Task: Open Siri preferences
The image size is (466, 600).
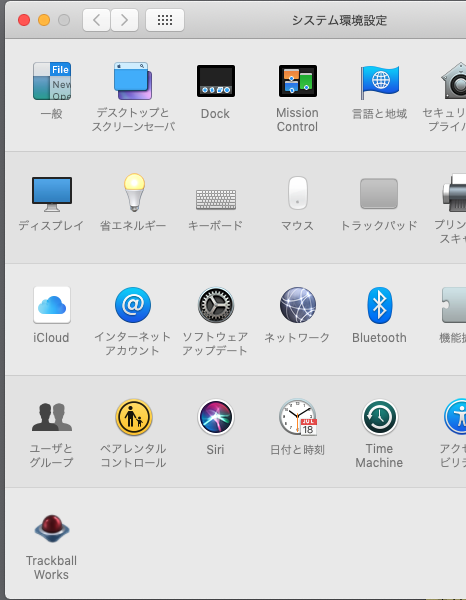Action: click(x=216, y=417)
